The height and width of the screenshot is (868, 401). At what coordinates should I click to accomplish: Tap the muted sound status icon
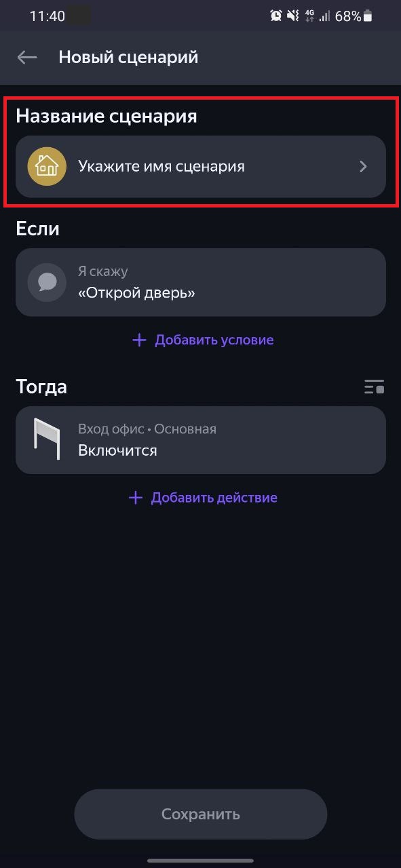[x=294, y=16]
